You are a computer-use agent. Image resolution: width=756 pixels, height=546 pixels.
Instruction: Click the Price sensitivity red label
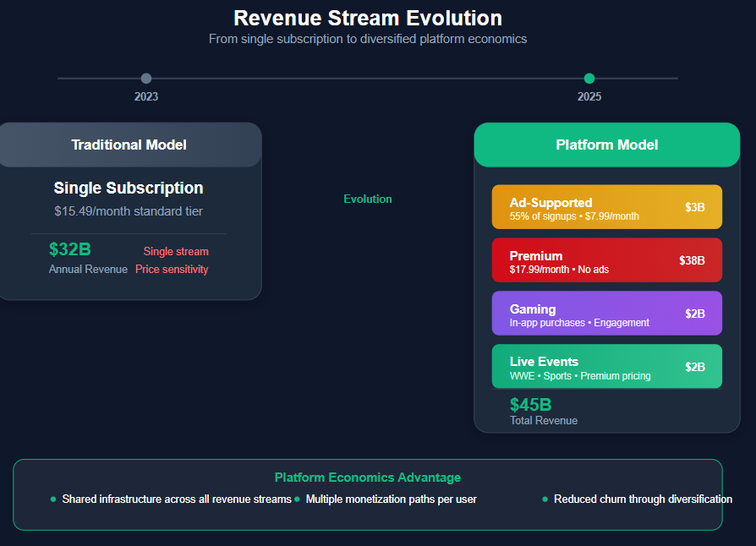[172, 270]
